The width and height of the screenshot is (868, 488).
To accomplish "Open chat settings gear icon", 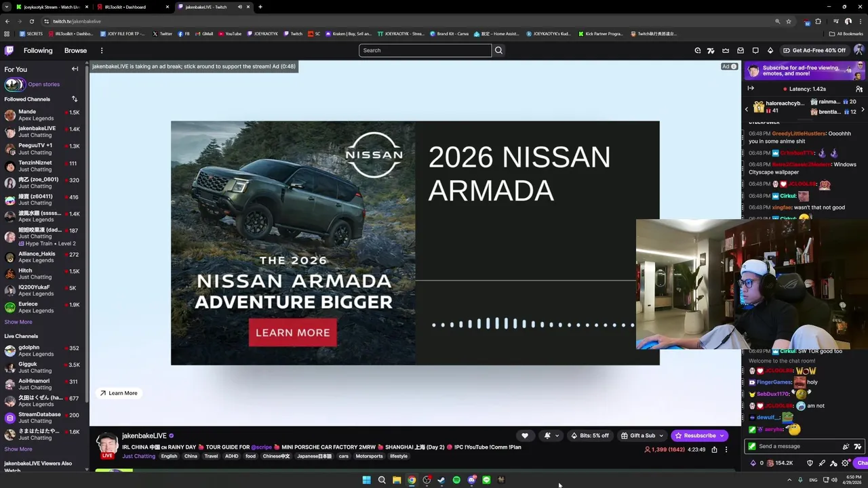I will point(845,463).
